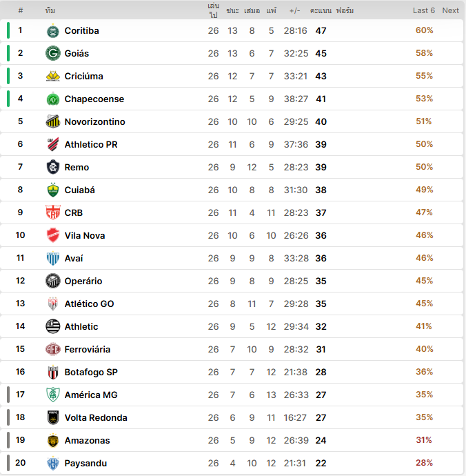The height and width of the screenshot is (476, 466).
Task: Sort table by คะแนน points column
Action: pos(321,10)
